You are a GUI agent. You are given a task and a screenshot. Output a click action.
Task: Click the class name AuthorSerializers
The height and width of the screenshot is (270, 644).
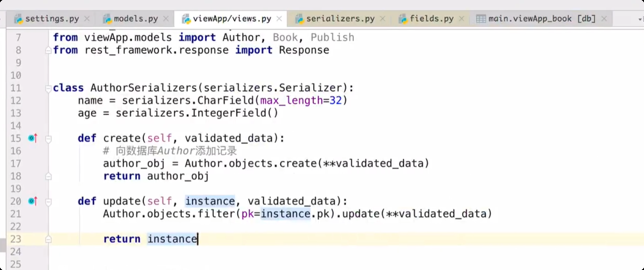pyautogui.click(x=143, y=88)
